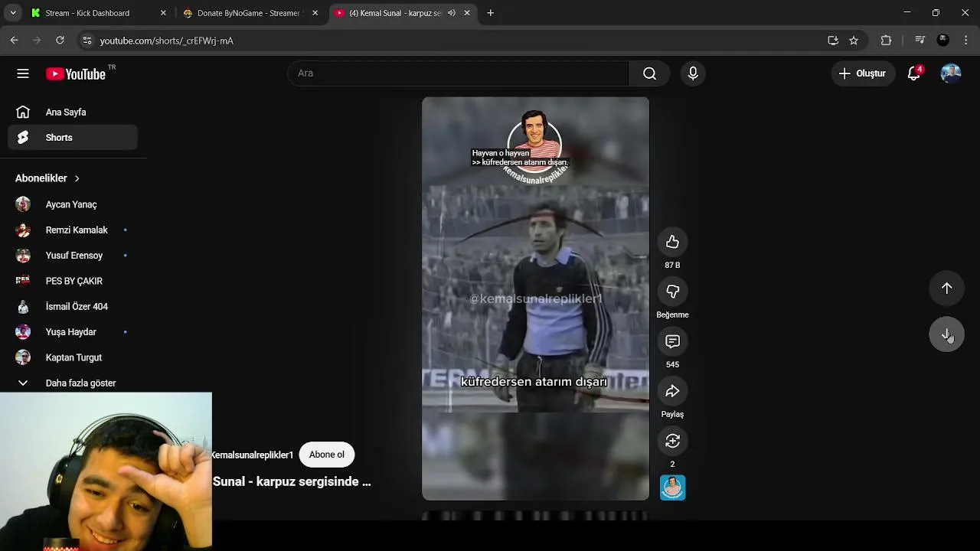View site information in the address bar
The height and width of the screenshot is (551, 980).
[87, 41]
